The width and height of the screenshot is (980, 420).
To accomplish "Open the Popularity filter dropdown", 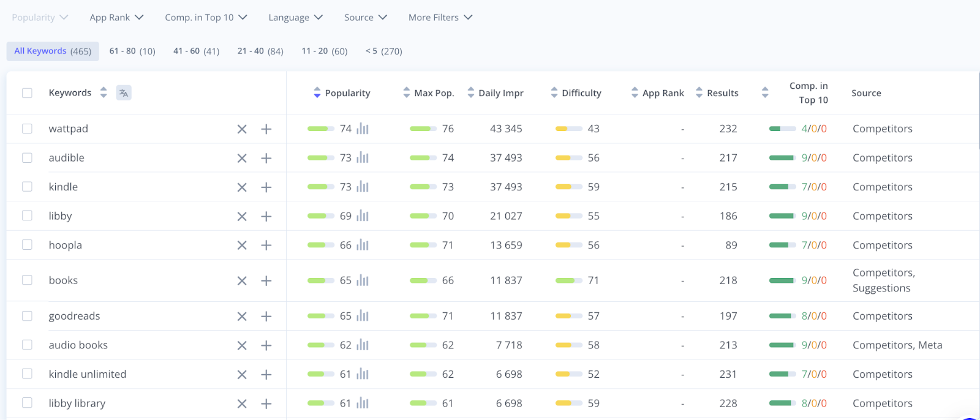I will tap(40, 18).
